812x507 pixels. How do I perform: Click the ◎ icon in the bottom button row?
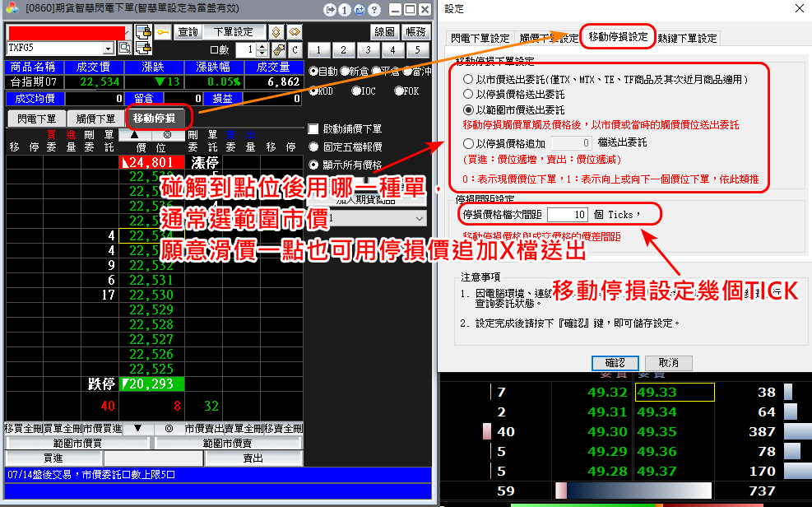169,428
